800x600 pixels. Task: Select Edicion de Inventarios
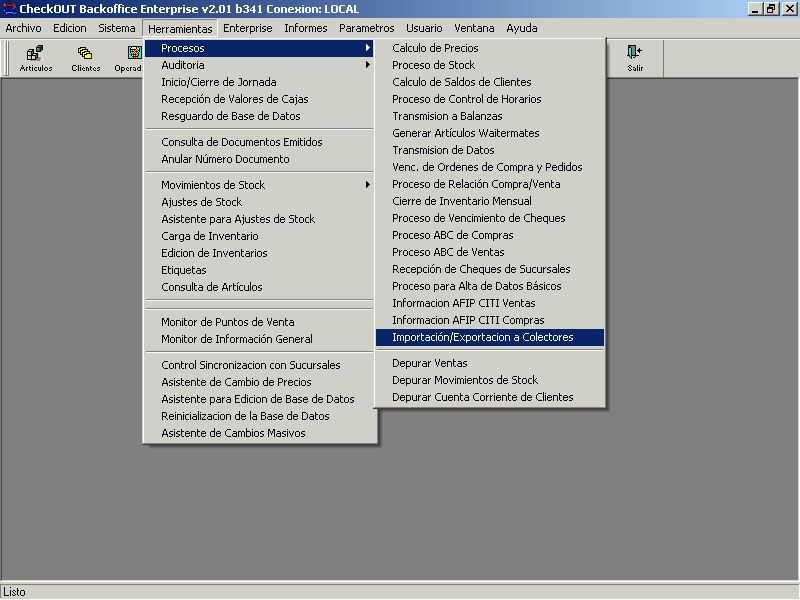(260, 253)
